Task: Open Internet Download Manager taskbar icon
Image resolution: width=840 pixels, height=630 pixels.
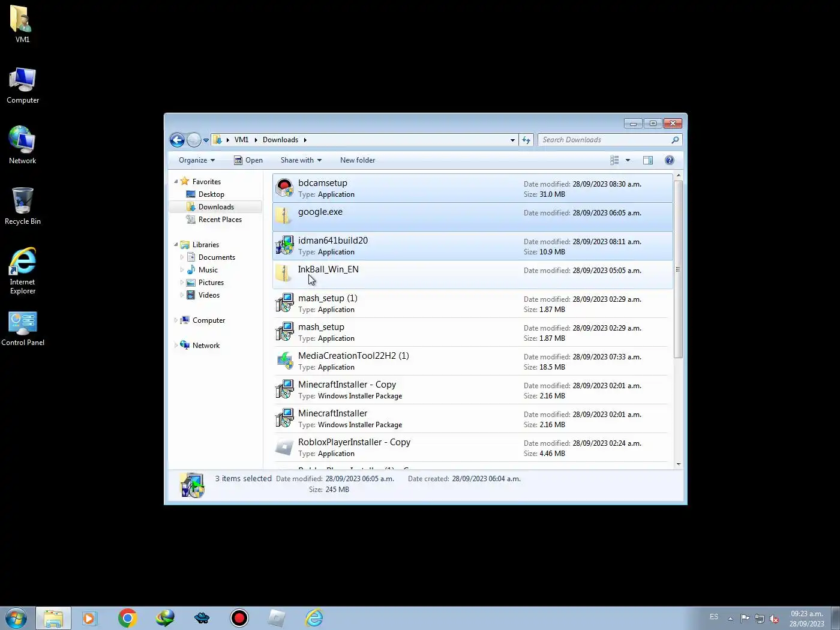Action: (165, 618)
